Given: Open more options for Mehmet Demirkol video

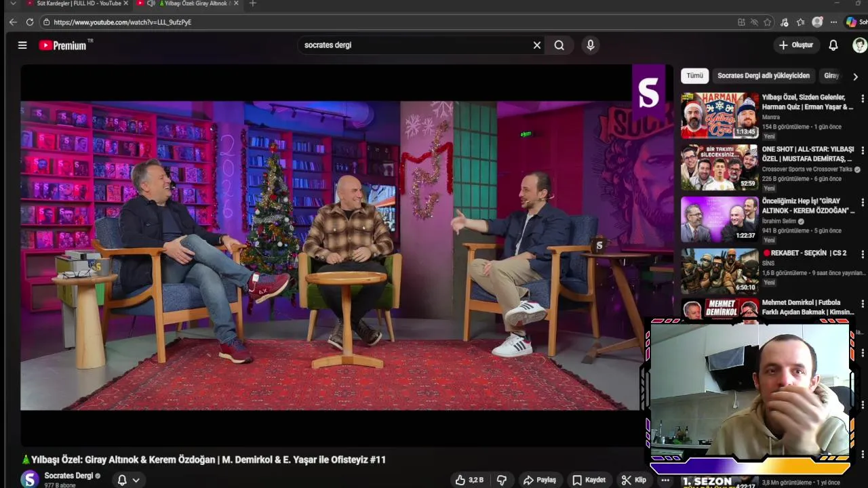Looking at the screenshot, I should pos(863,304).
